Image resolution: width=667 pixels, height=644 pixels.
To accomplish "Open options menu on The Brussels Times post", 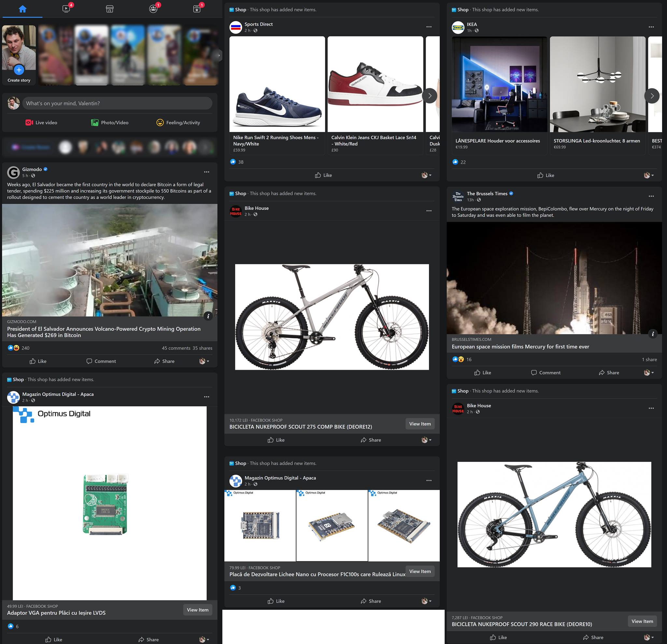I will point(651,196).
